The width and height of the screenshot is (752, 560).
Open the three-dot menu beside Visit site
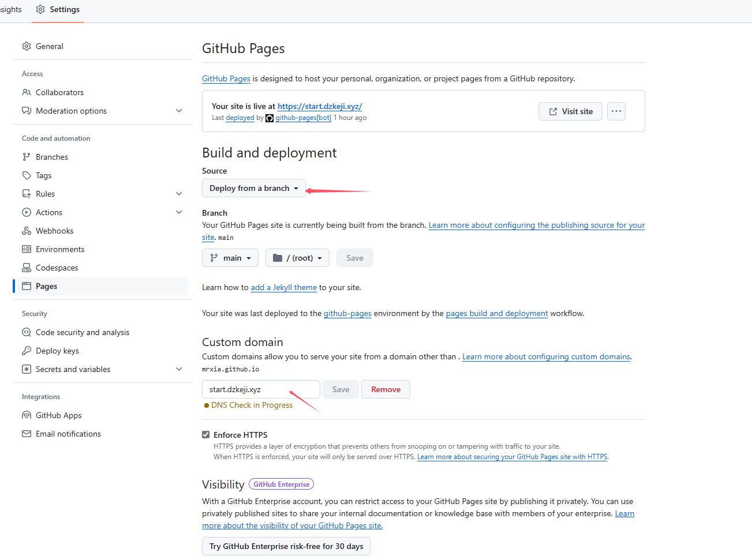[x=616, y=111]
